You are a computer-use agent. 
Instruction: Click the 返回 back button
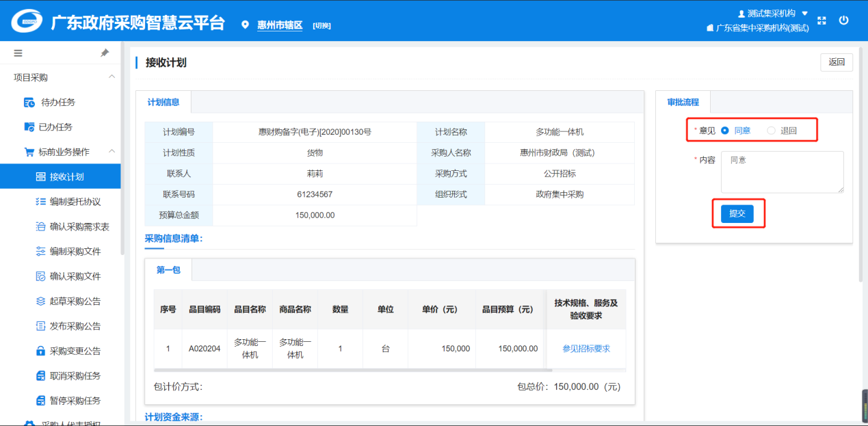pyautogui.click(x=837, y=62)
